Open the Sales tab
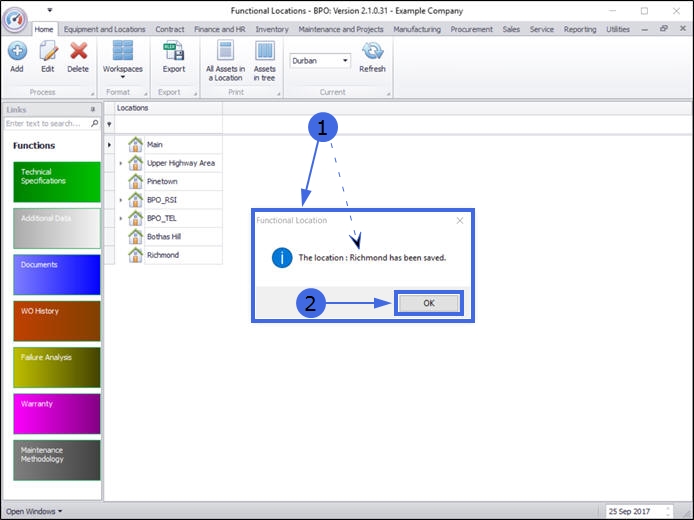This screenshot has width=694, height=520. pos(511,29)
